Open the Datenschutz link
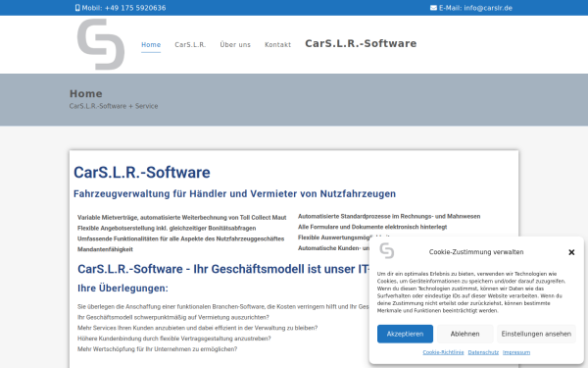Image resolution: width=588 pixels, height=368 pixels. coord(483,352)
